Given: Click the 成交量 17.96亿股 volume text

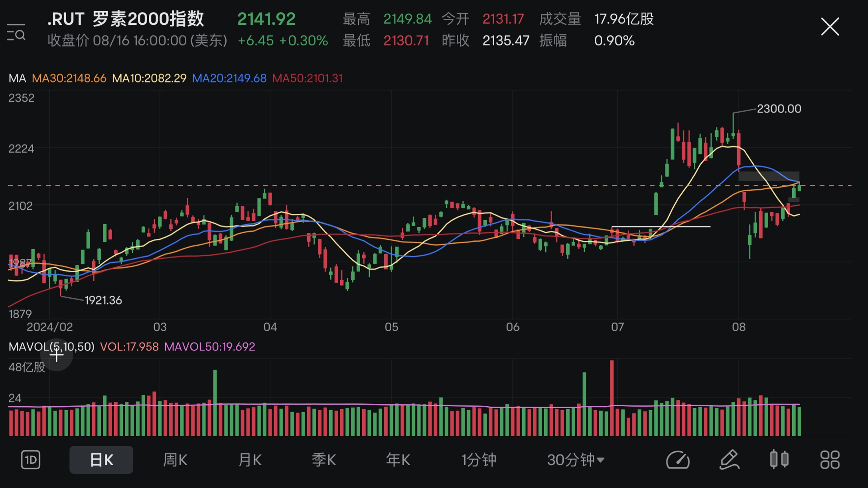Looking at the screenshot, I should (x=596, y=19).
